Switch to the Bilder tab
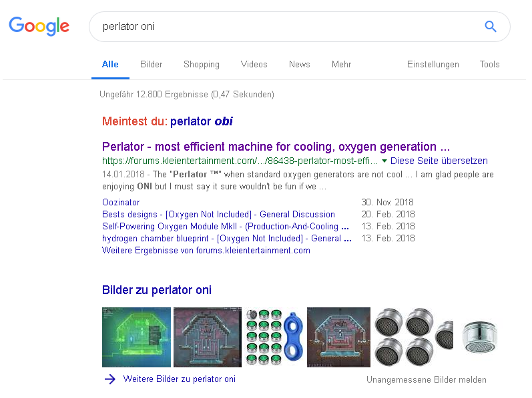 tap(151, 65)
